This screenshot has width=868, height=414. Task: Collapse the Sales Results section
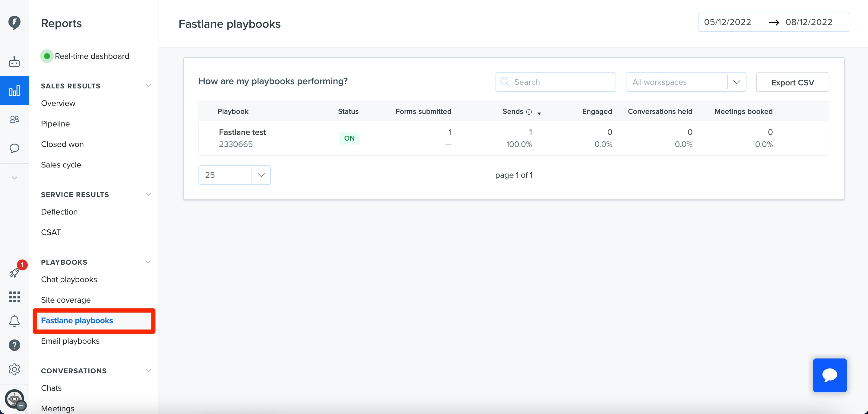(148, 86)
